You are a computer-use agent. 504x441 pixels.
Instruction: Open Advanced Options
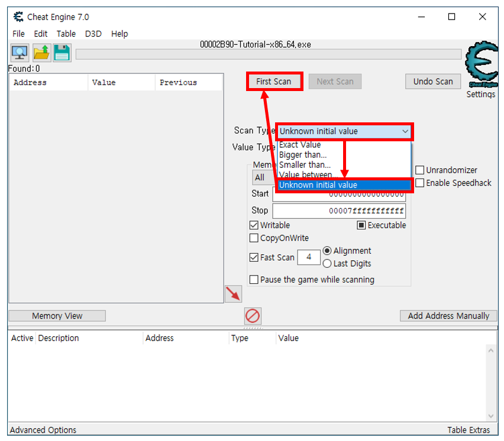coord(43,430)
